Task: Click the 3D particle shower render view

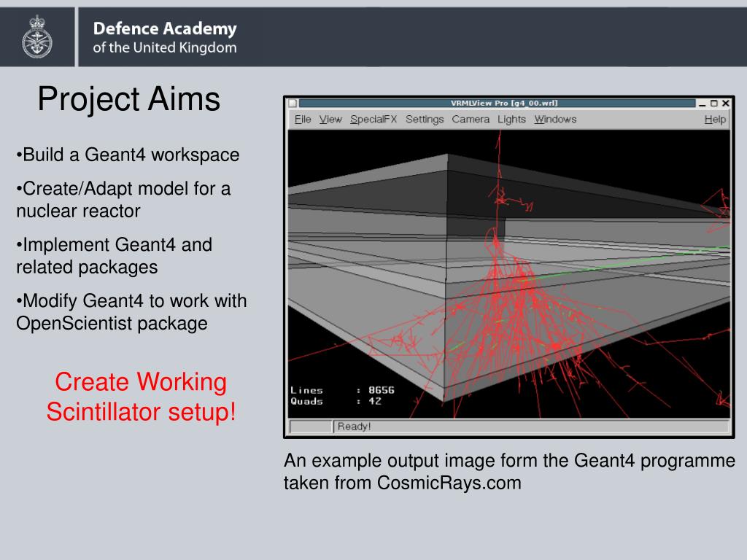Action: click(508, 274)
